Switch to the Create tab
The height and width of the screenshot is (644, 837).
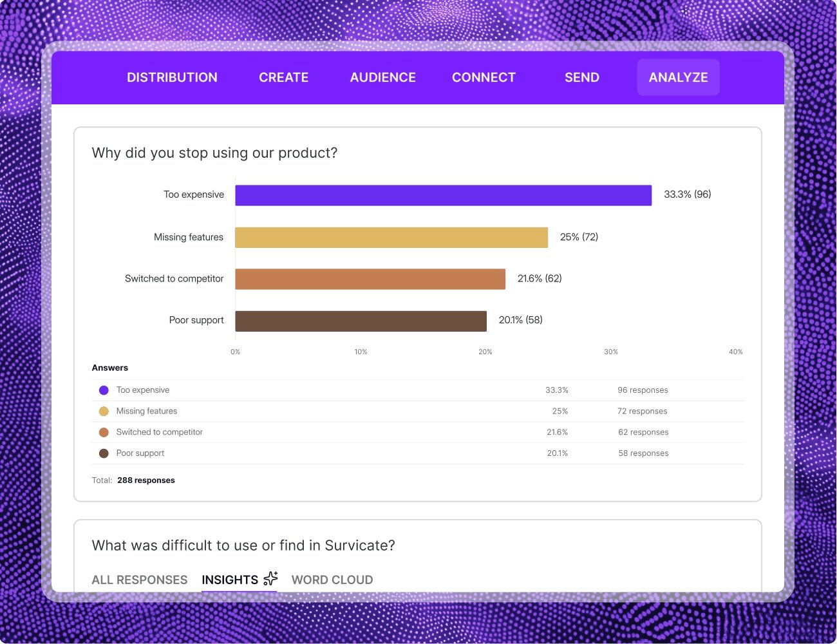point(283,77)
